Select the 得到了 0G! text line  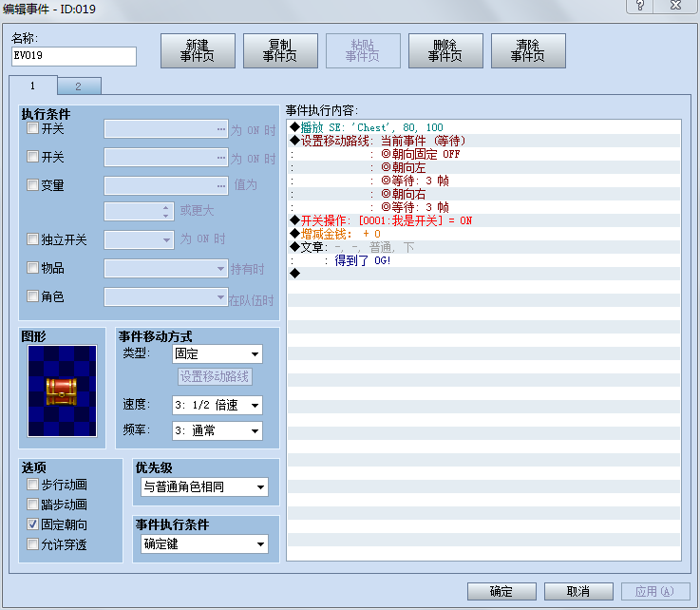pos(484,260)
